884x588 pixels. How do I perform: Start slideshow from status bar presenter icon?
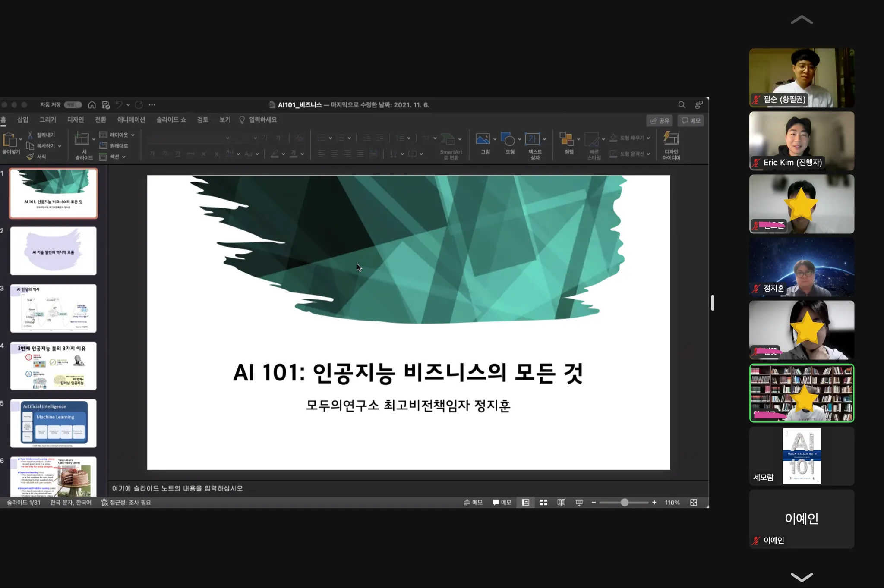pos(579,503)
